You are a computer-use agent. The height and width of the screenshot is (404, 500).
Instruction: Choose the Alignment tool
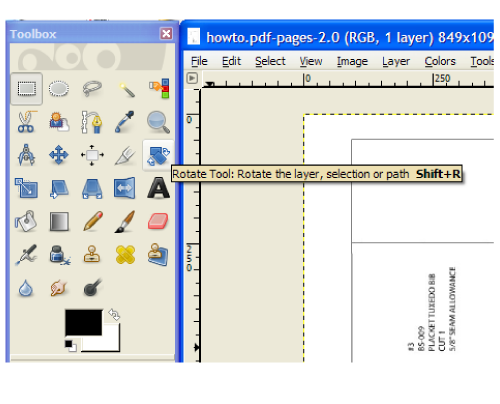pos(92,155)
